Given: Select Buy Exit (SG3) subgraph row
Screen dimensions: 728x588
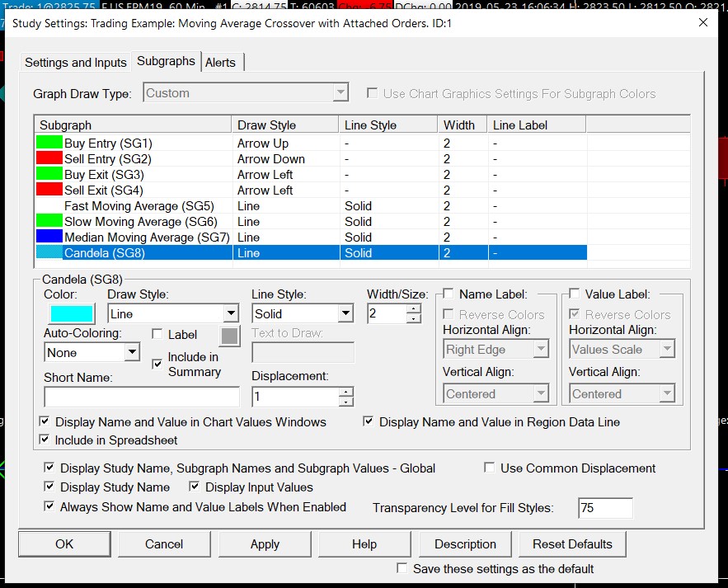Looking at the screenshot, I should point(311,175).
